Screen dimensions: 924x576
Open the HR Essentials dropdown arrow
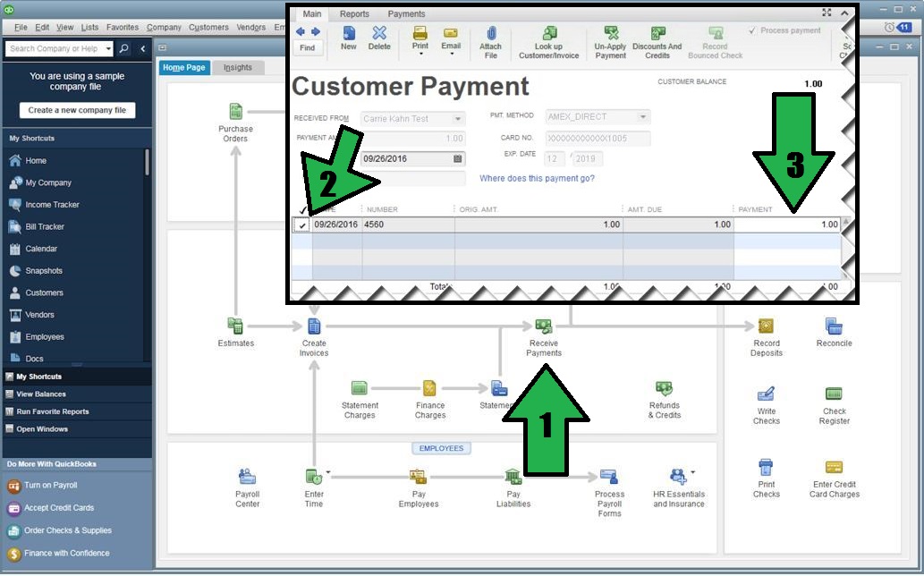(x=692, y=471)
